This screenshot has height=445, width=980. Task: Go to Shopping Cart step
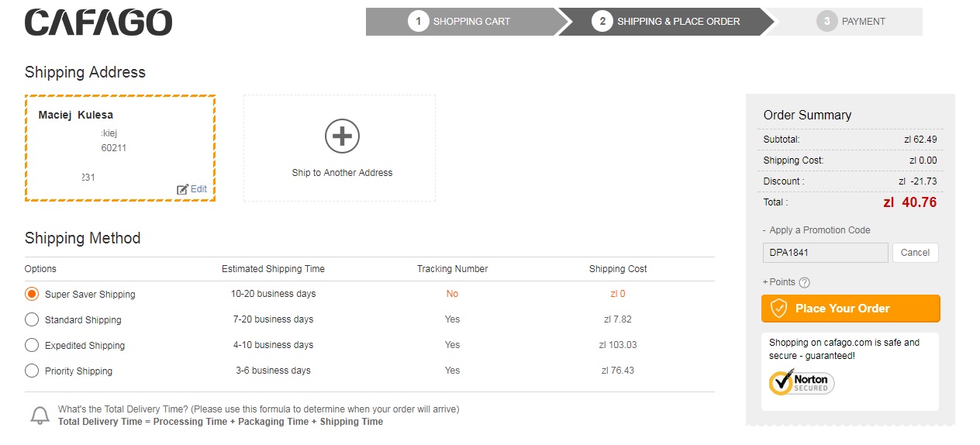click(x=461, y=22)
